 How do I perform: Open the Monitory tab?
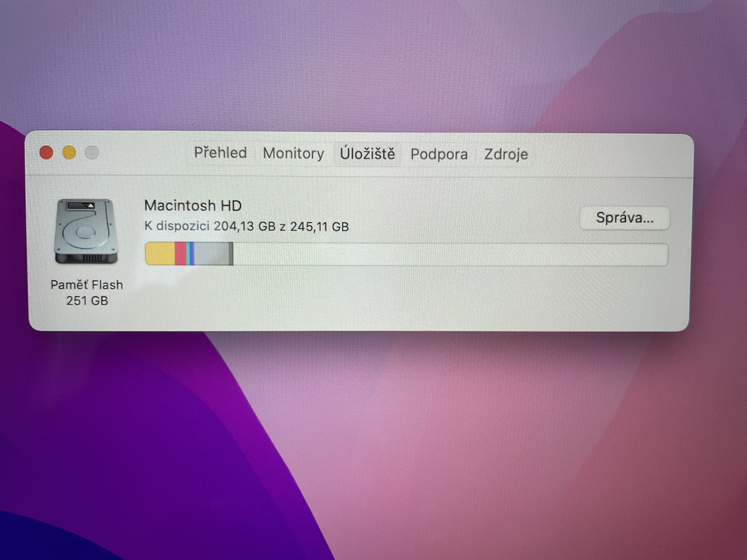(x=293, y=154)
